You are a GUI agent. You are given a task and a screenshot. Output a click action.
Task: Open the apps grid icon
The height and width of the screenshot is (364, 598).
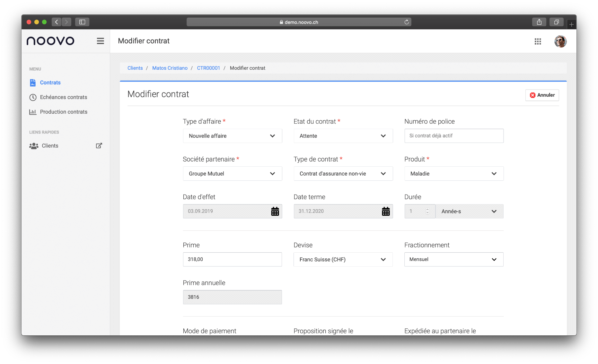pyautogui.click(x=538, y=41)
